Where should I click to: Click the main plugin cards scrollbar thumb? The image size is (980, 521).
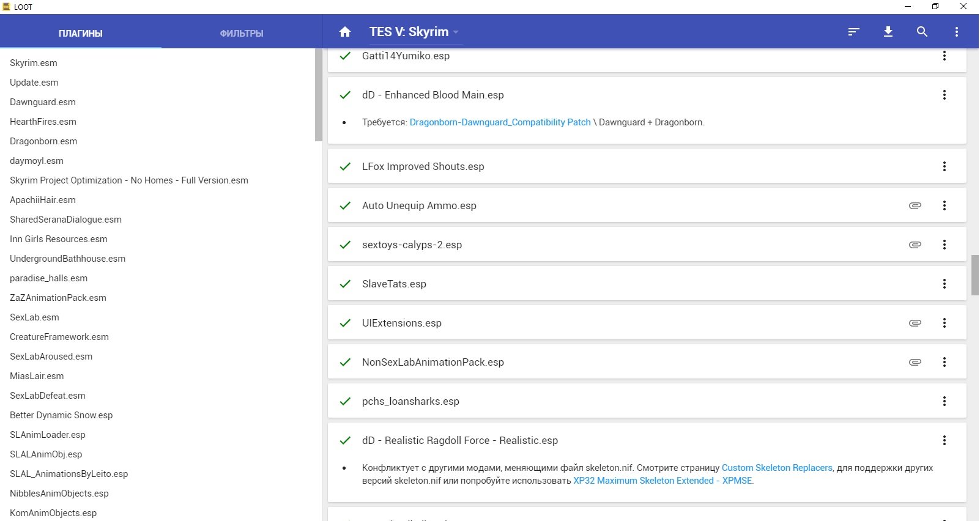(x=974, y=275)
